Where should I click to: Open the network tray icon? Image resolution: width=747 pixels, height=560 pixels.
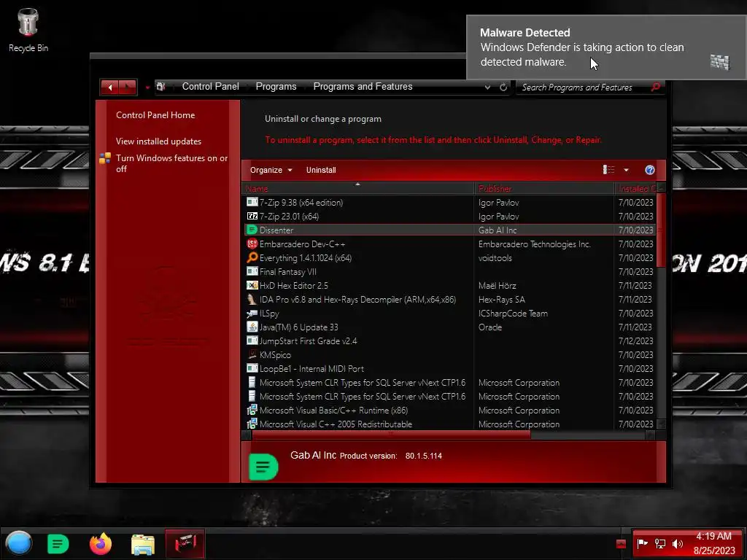click(659, 543)
